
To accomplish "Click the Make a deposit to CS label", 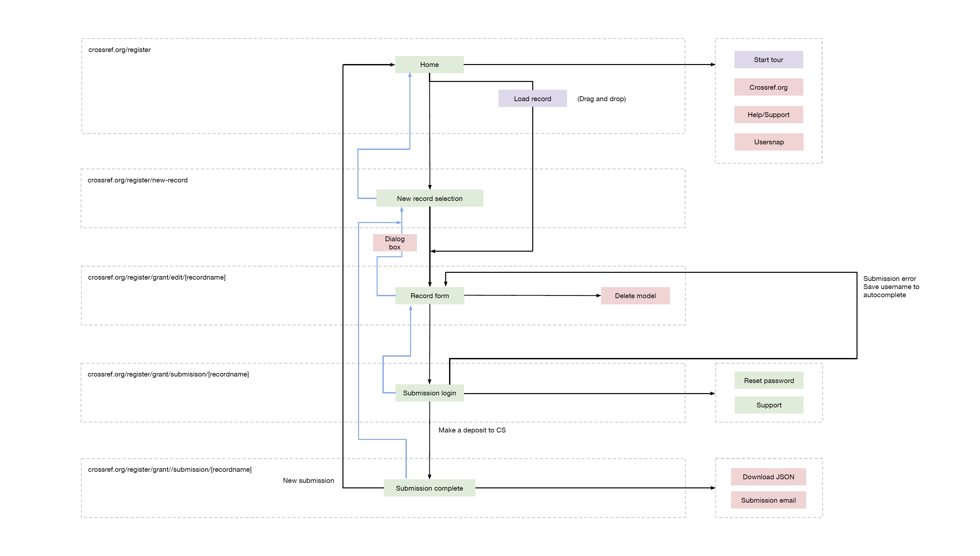I will coord(472,430).
